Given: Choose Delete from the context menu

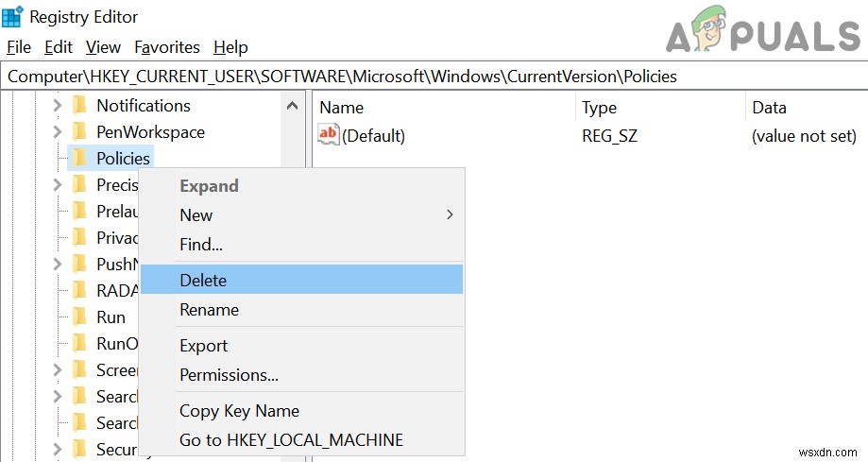Looking at the screenshot, I should point(203,280).
